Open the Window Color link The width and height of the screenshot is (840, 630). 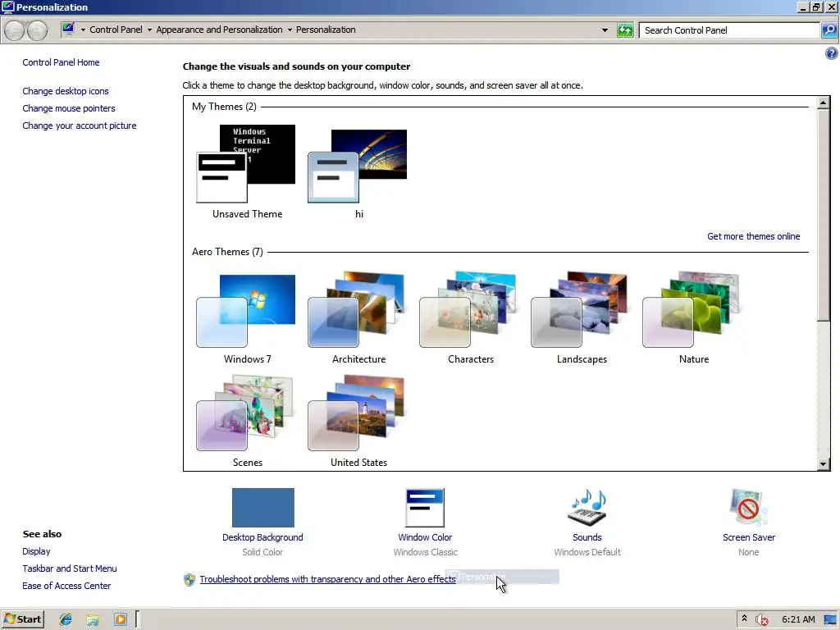click(425, 537)
